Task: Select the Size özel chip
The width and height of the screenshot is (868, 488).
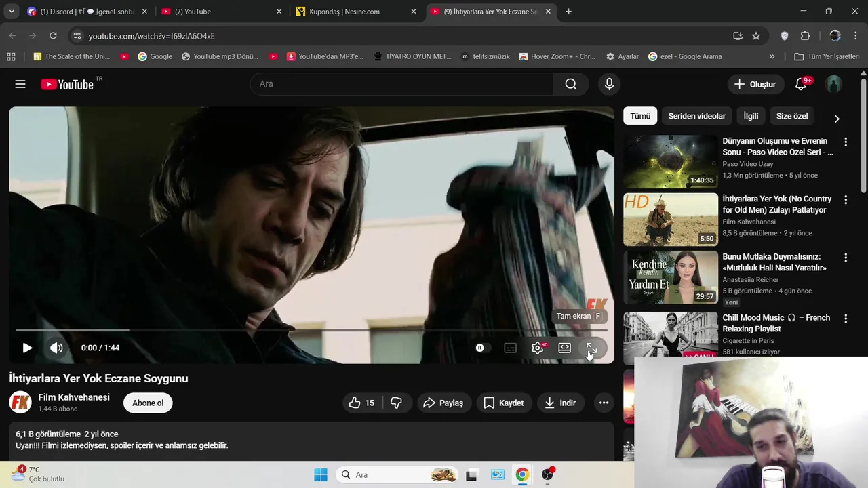Action: coord(792,116)
